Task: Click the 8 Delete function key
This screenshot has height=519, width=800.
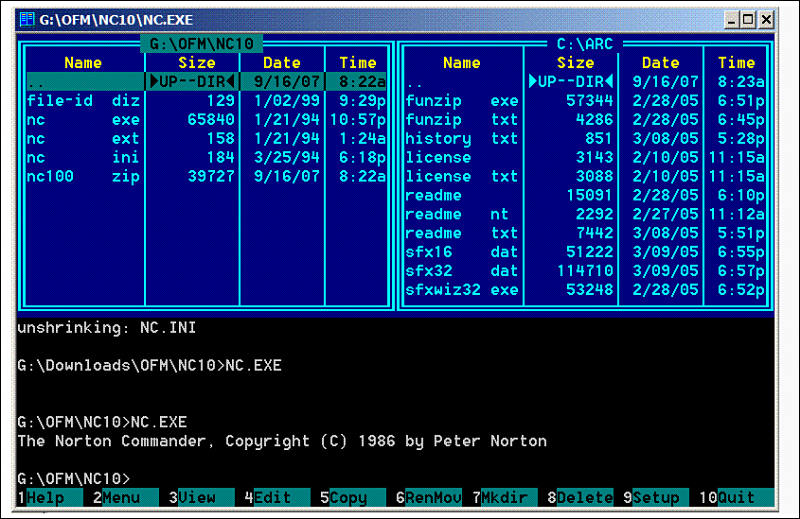Action: 580,498
